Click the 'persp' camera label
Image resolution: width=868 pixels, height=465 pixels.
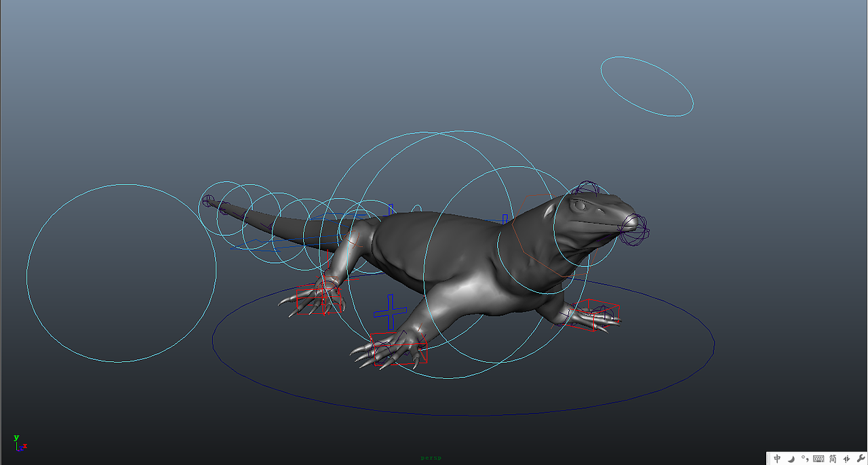431,458
